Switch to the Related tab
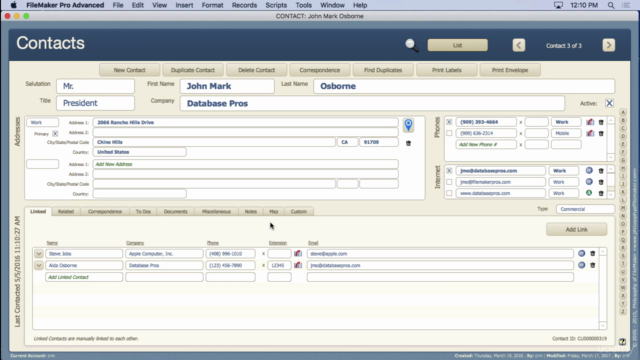 66,211
